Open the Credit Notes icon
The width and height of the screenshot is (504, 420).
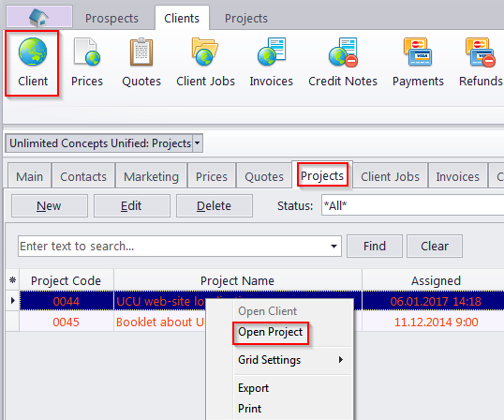(343, 52)
